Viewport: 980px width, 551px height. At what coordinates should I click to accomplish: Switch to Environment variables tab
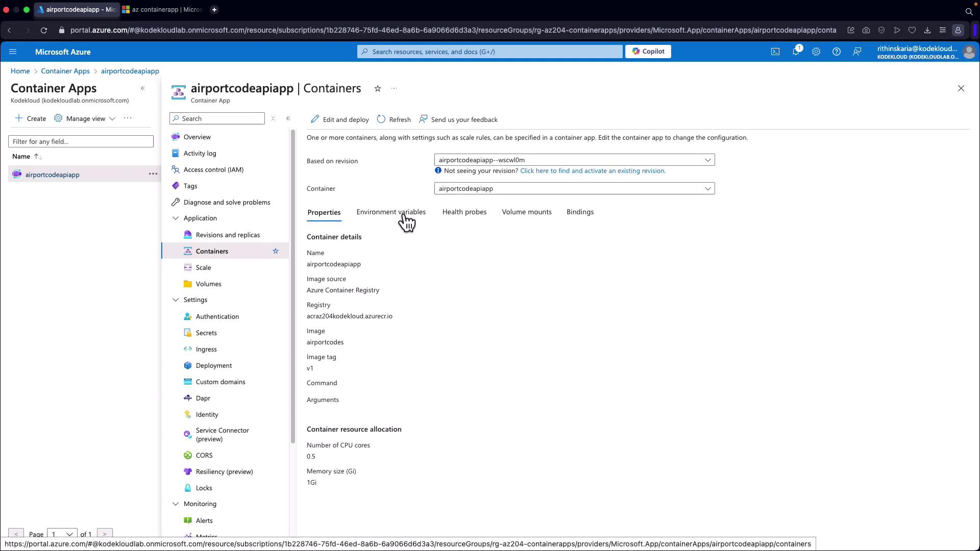pos(390,212)
